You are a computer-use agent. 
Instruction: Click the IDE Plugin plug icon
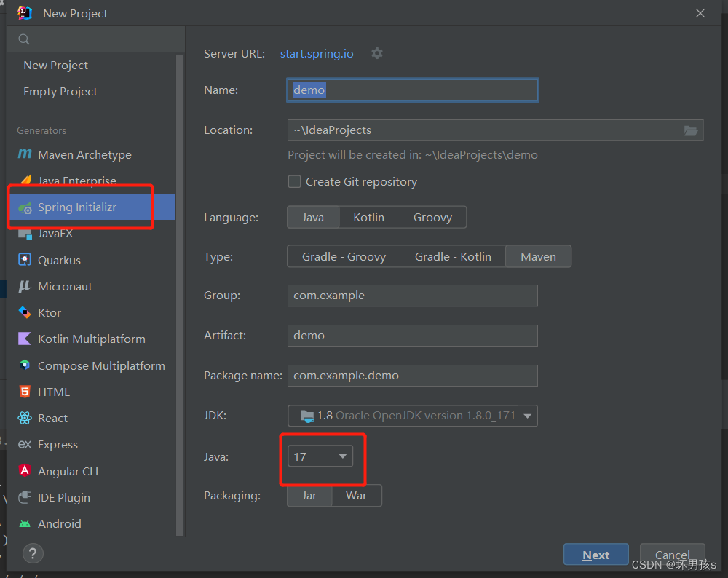click(x=25, y=497)
